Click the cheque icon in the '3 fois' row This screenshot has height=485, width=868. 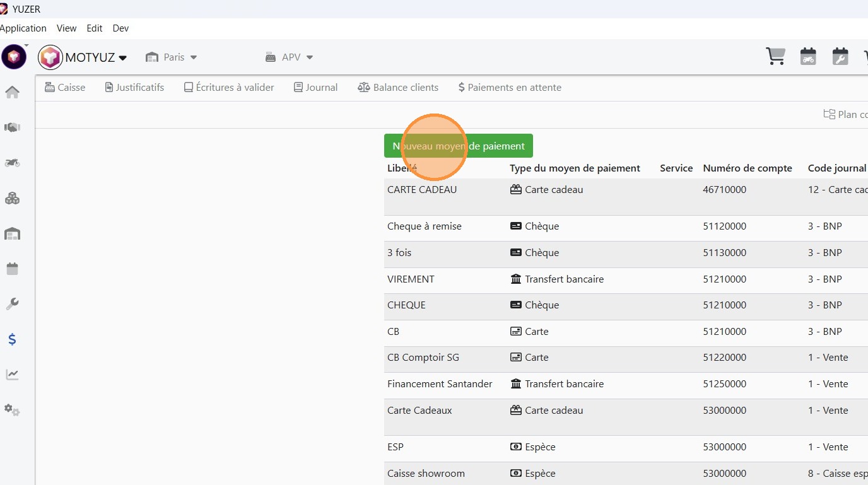pos(516,253)
